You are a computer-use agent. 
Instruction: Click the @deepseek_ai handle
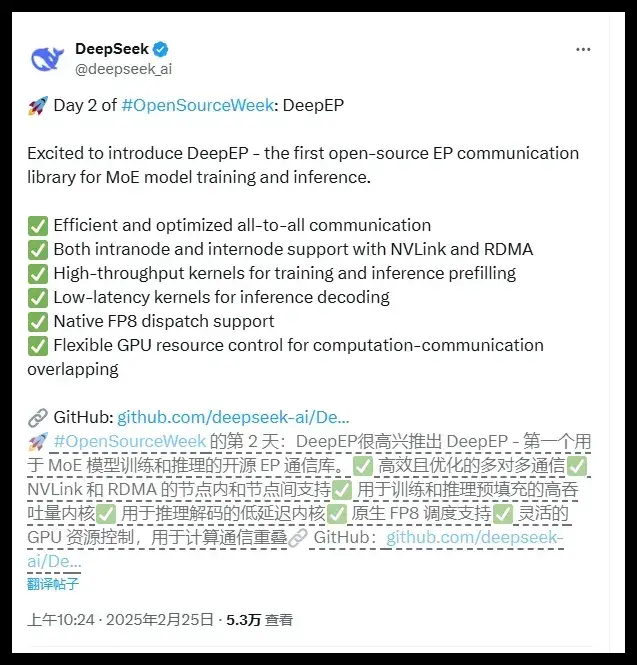click(x=123, y=69)
